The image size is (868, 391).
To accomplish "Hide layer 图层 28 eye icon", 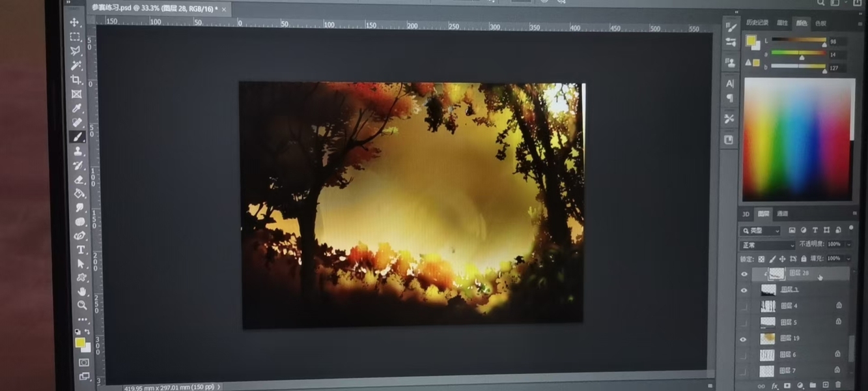I will point(744,274).
